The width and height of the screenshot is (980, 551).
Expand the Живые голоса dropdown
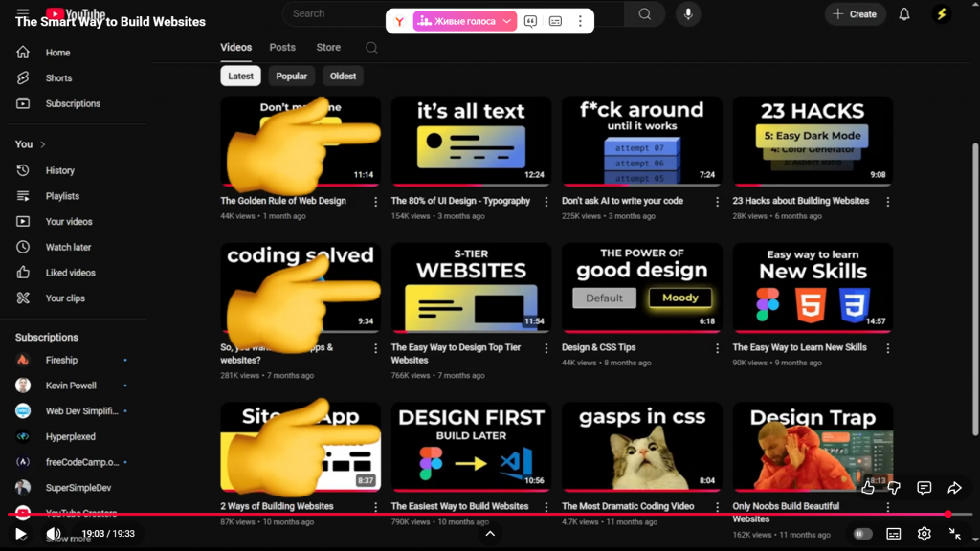(x=508, y=21)
